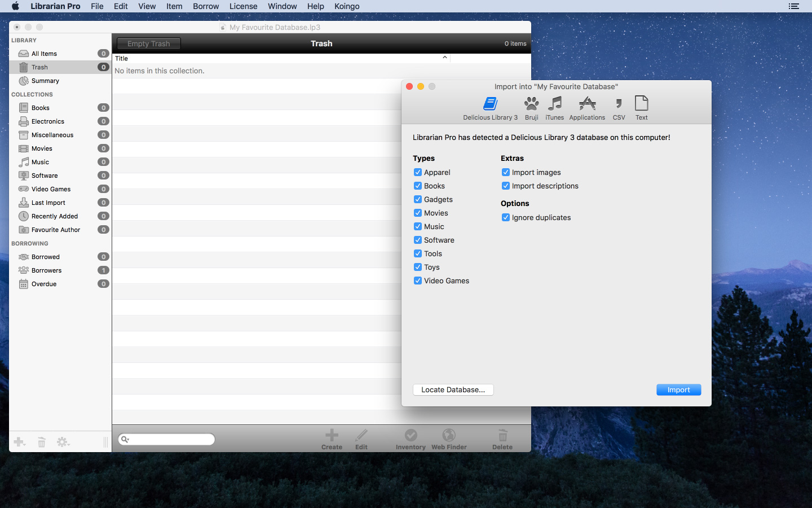Show the Borrowed items list
The height and width of the screenshot is (508, 812).
(60, 257)
